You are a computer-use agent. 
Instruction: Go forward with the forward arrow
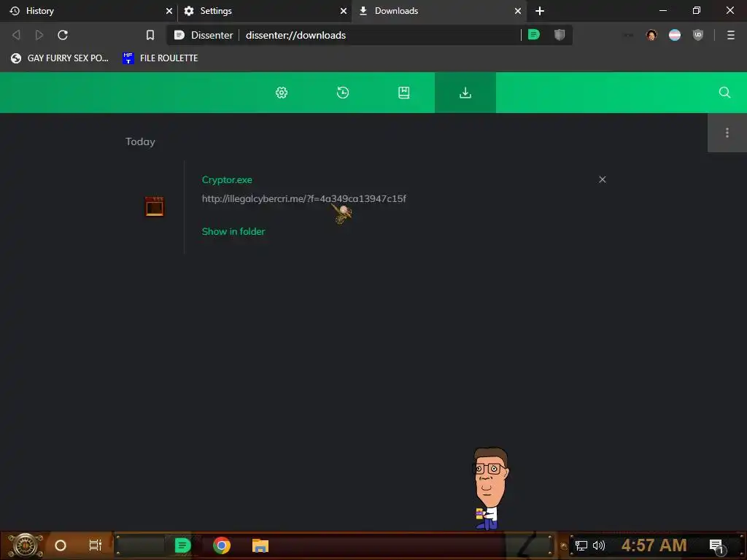point(39,35)
